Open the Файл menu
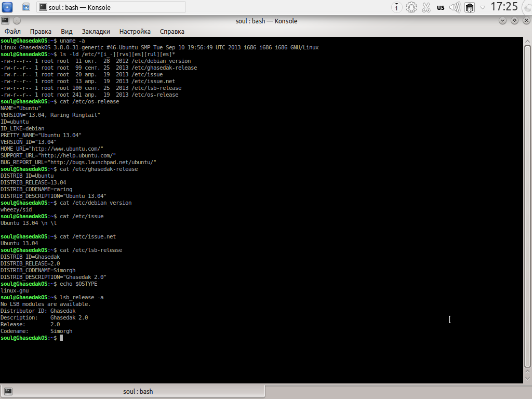The height and width of the screenshot is (399, 532). point(12,32)
